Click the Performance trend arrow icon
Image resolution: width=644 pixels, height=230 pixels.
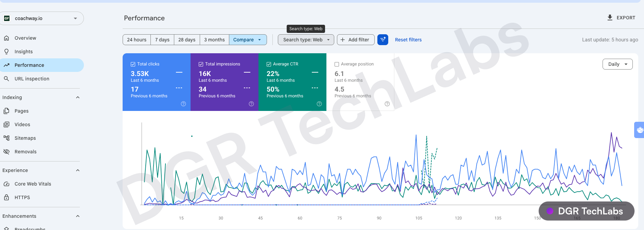click(6, 65)
